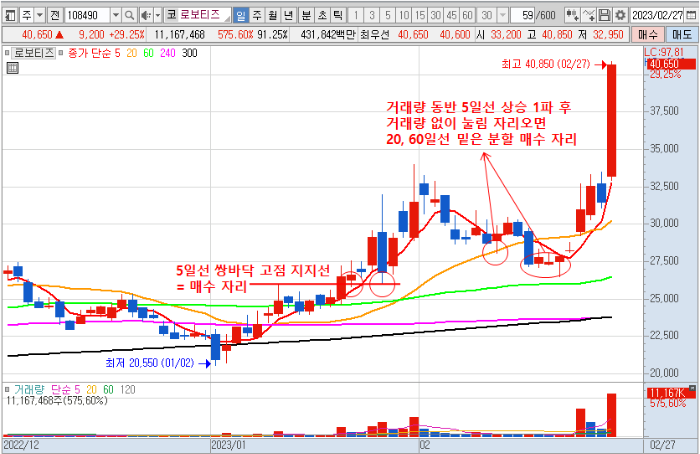The height and width of the screenshot is (454, 700).
Task: Click the 240-day moving average legend number
Action: click(168, 53)
